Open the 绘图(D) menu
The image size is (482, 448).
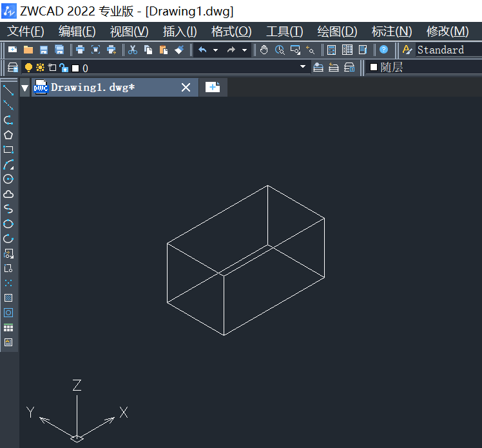(x=337, y=32)
